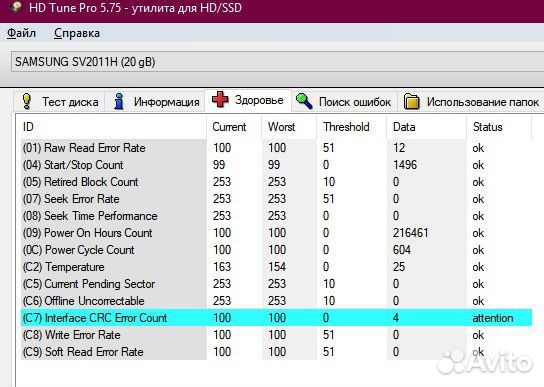
Task: Open the Справка menu
Action: 77,33
